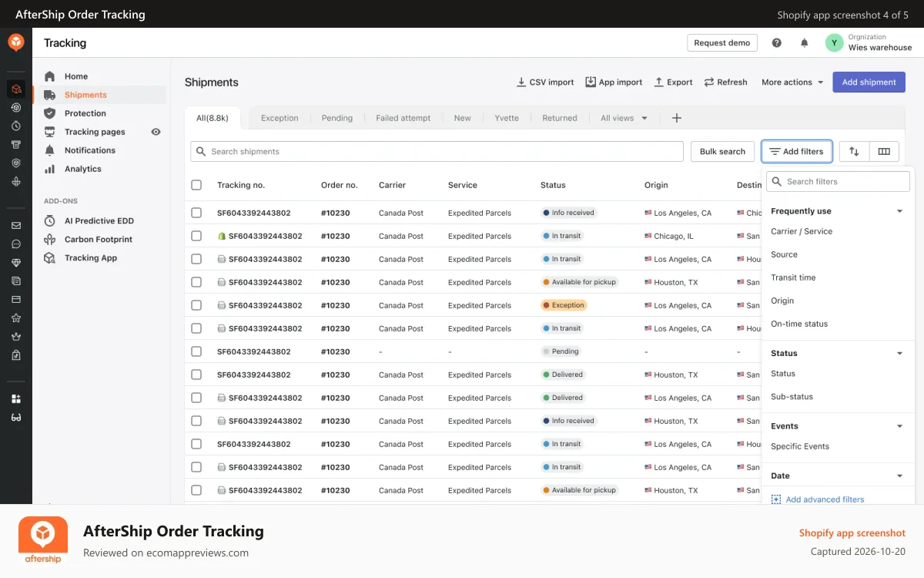Check the first Available for pickup row checkbox
This screenshot has width=924, height=578.
196,282
